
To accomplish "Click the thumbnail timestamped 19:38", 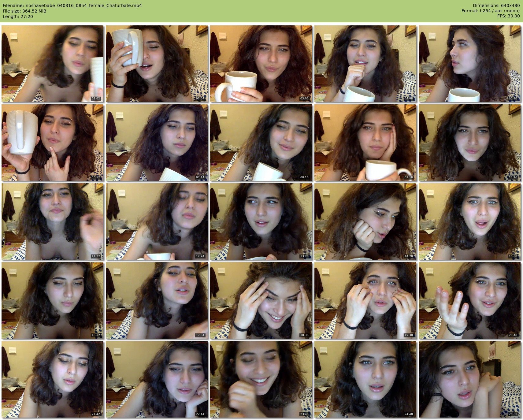I will (365, 300).
